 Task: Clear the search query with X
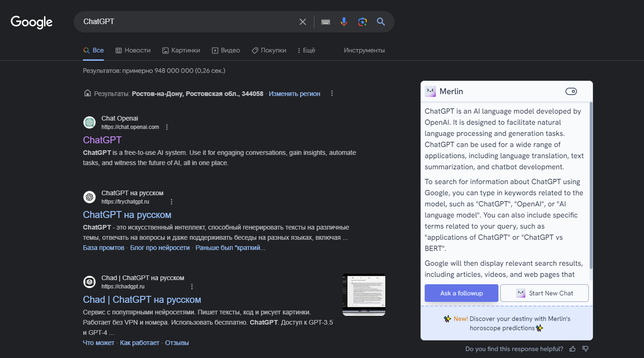[x=303, y=22]
